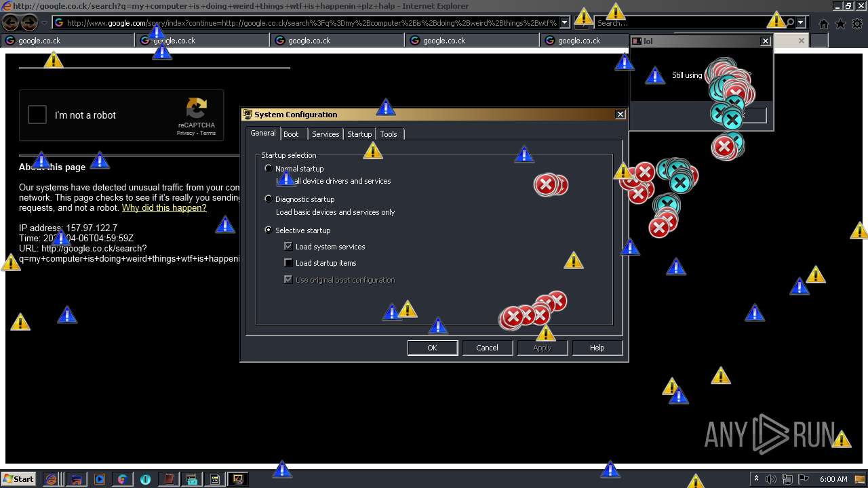Switch to Startup tab
Image resolution: width=868 pixels, height=488 pixels.
tap(359, 134)
